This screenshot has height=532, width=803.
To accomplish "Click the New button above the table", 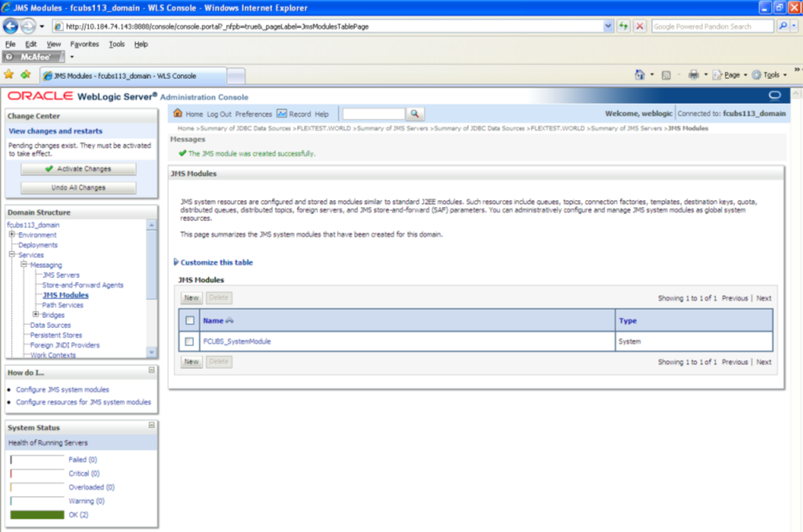I will pyautogui.click(x=192, y=298).
